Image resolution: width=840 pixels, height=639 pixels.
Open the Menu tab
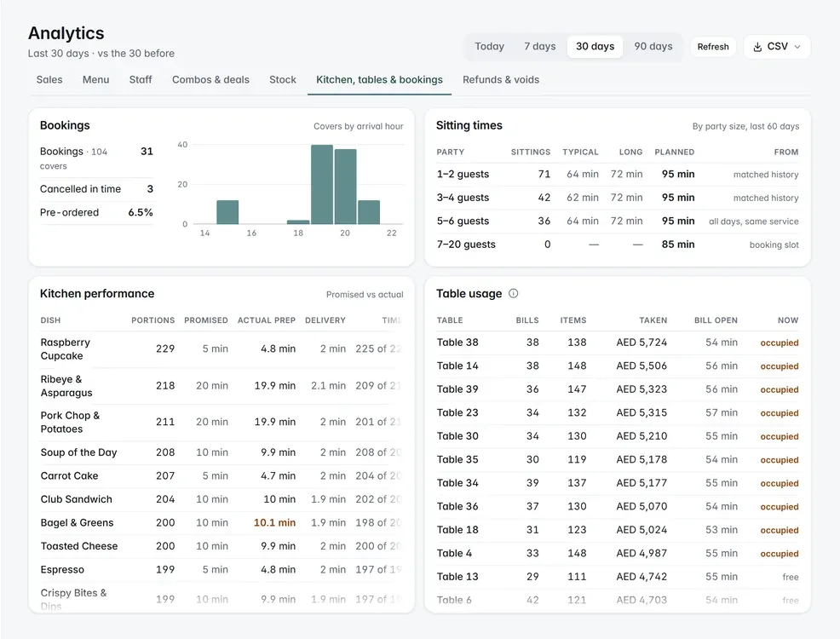[x=96, y=80]
